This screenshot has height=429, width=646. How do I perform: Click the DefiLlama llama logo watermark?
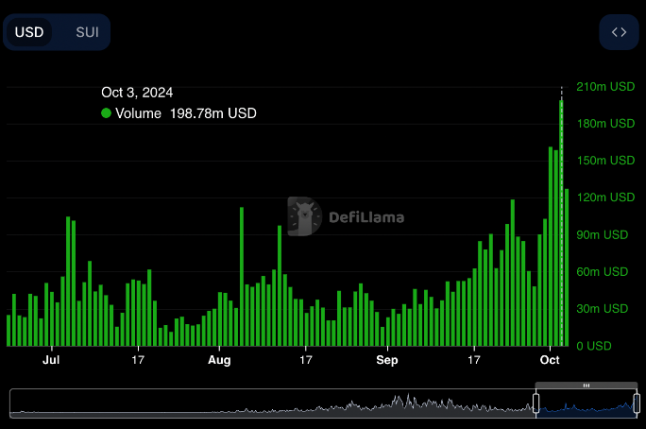pos(302,216)
